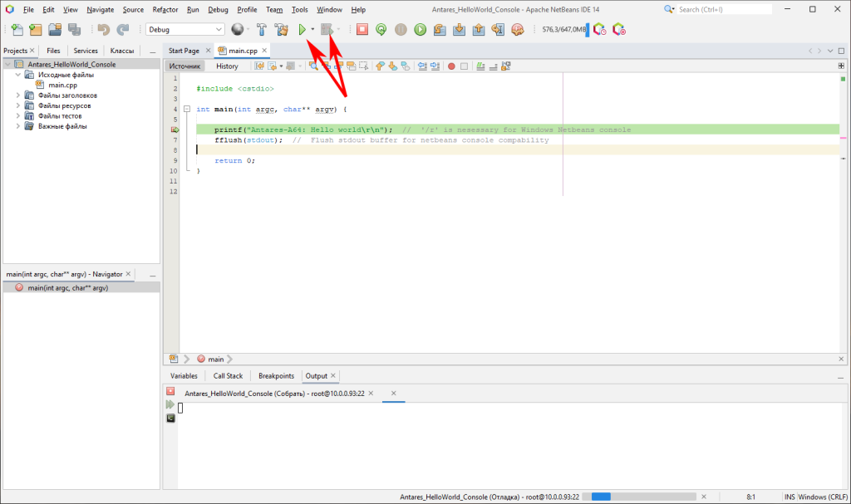Stop the debugger session with the red square
Screen dimensions: 851x504
tap(362, 30)
